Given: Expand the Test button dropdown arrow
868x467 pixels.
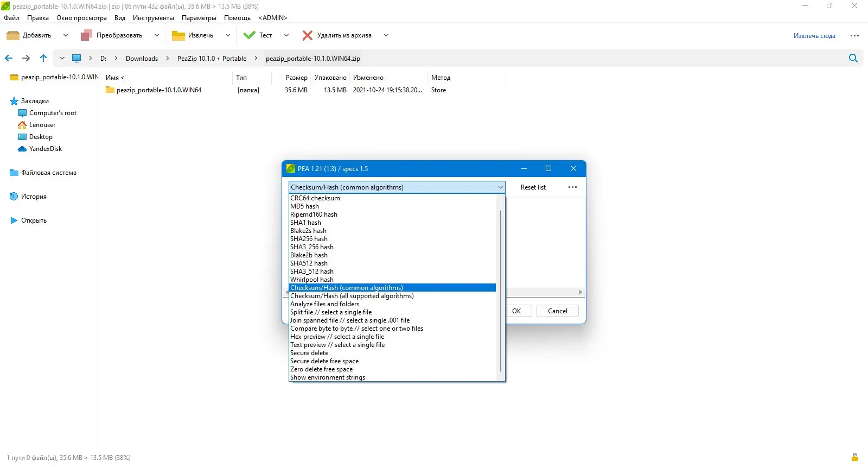Looking at the screenshot, I should tap(286, 35).
